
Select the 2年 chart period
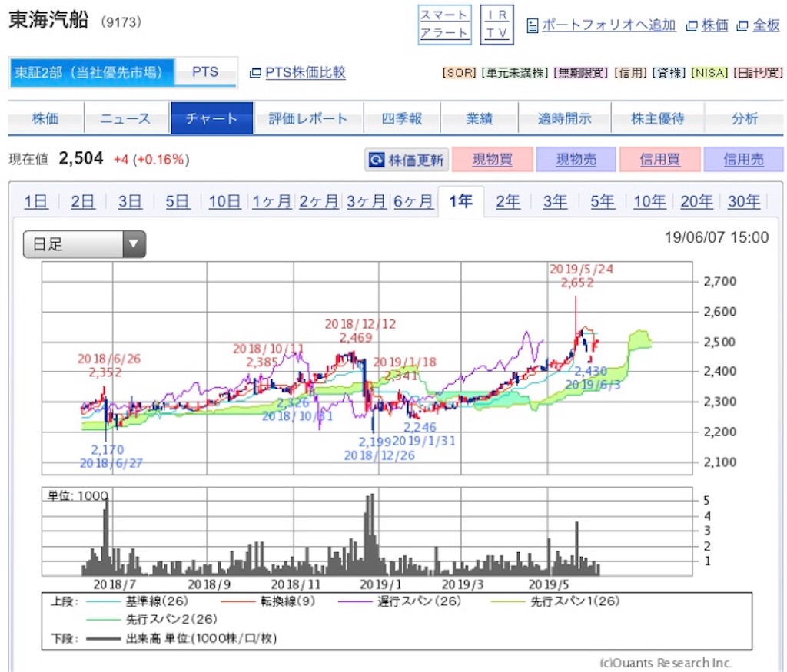508,201
